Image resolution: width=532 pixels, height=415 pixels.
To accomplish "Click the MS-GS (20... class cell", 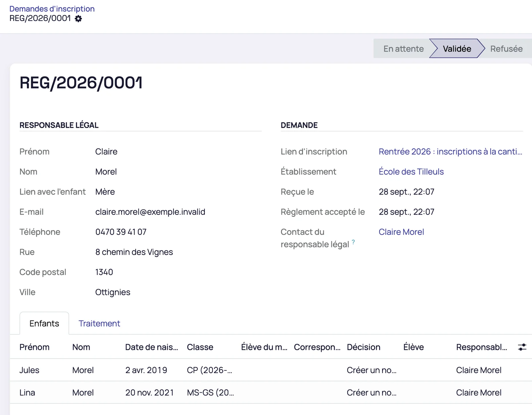I will point(210,393).
